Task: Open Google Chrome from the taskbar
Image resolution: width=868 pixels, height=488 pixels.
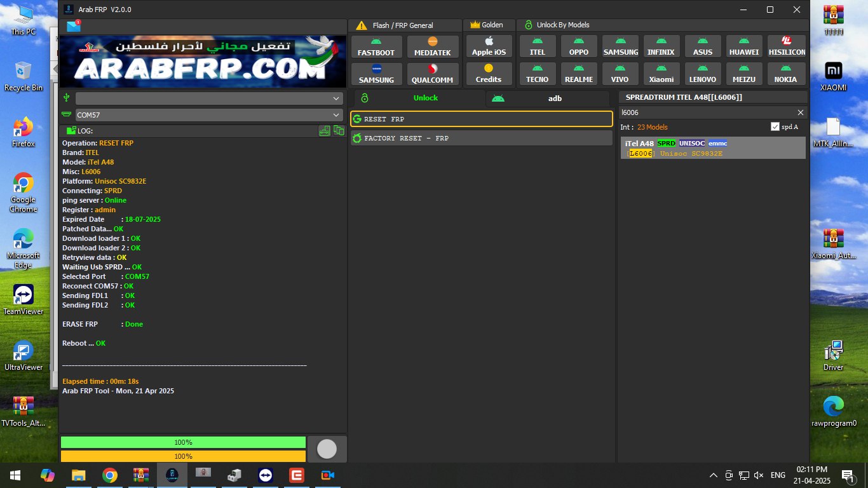Action: pos(110,475)
